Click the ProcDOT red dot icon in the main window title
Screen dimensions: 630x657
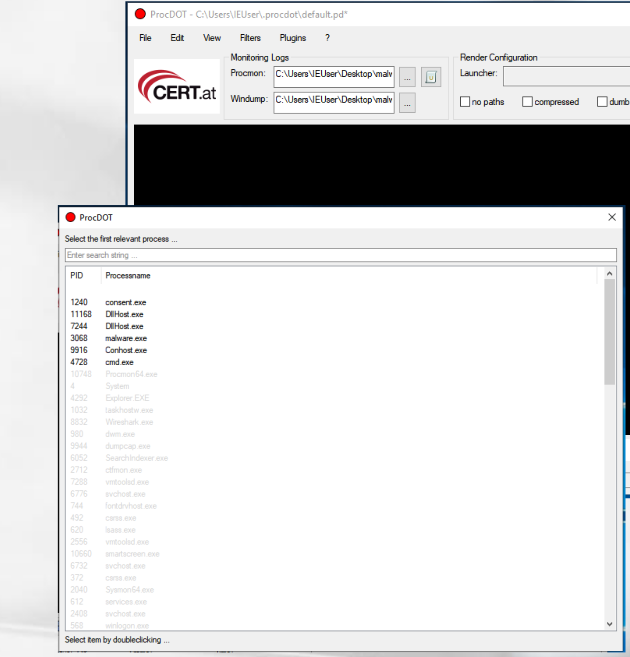pyautogui.click(x=140, y=14)
